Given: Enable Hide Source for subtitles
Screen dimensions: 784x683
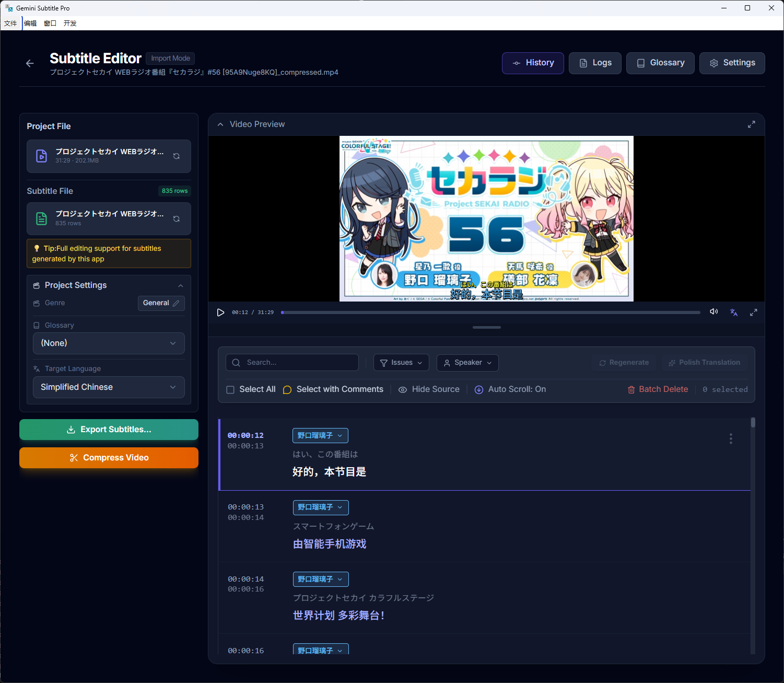Looking at the screenshot, I should pos(428,389).
